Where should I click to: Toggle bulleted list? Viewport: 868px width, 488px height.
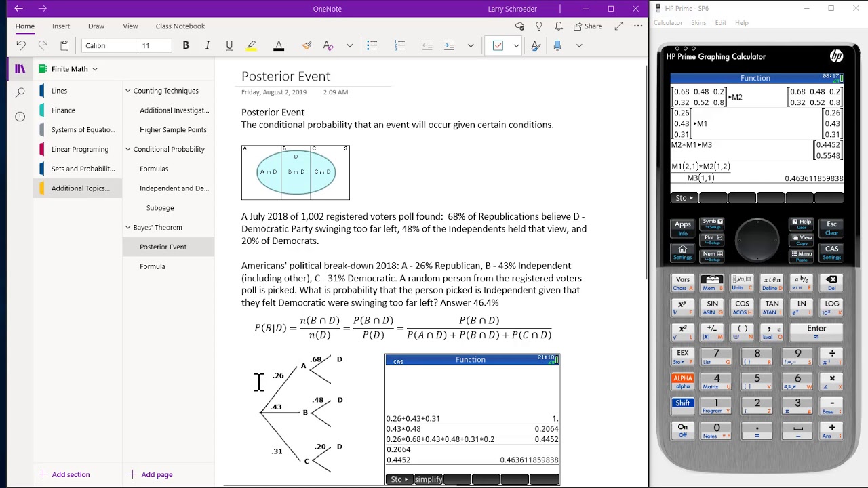coord(372,45)
